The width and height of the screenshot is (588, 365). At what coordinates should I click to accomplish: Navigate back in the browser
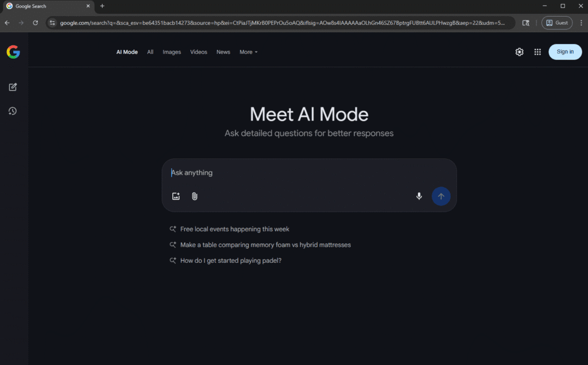[6, 23]
